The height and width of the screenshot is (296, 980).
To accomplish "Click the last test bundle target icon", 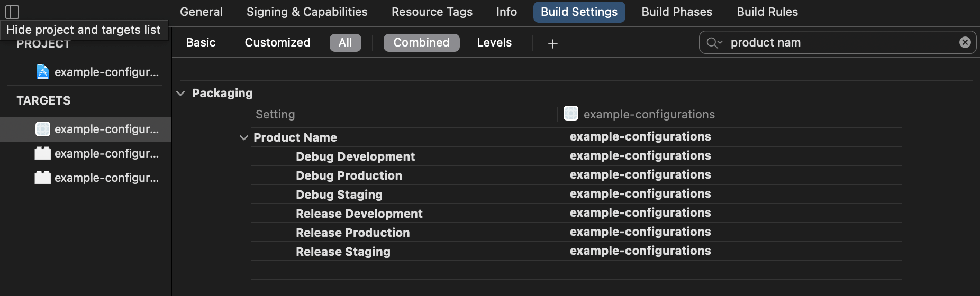I will pyautogui.click(x=43, y=178).
